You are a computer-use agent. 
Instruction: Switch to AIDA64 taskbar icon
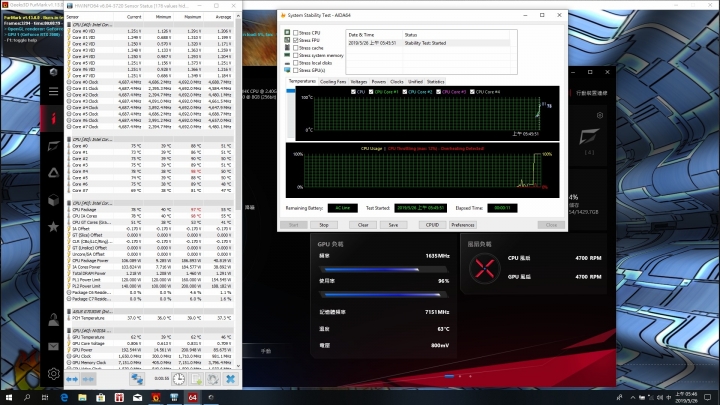coord(192,398)
